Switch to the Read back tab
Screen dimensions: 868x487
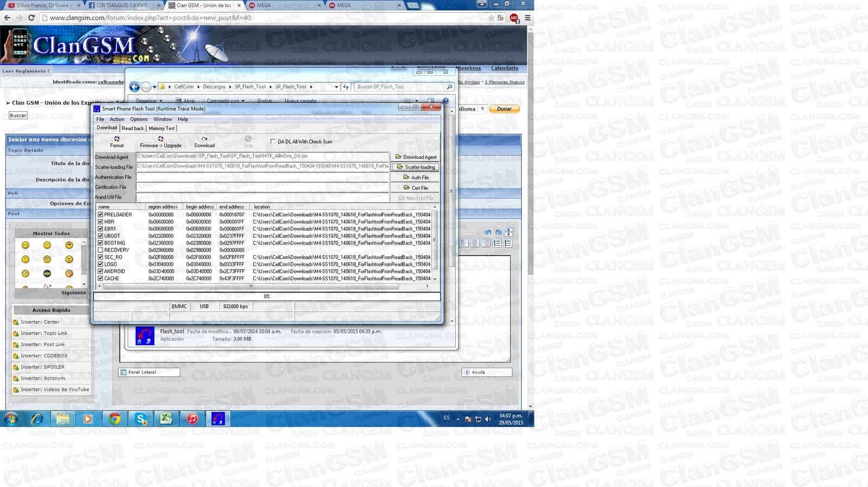(x=133, y=129)
